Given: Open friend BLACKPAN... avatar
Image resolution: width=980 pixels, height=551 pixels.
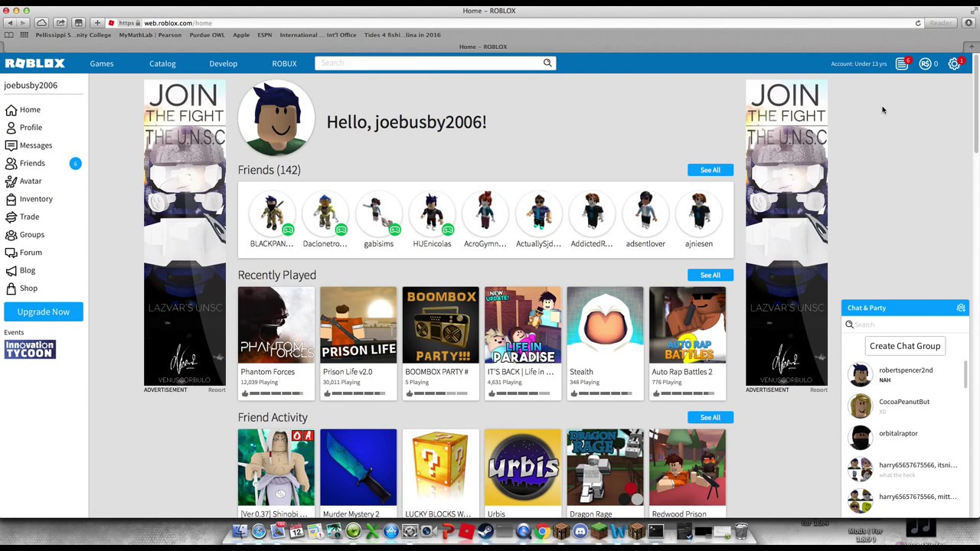Looking at the screenshot, I should pyautogui.click(x=272, y=212).
